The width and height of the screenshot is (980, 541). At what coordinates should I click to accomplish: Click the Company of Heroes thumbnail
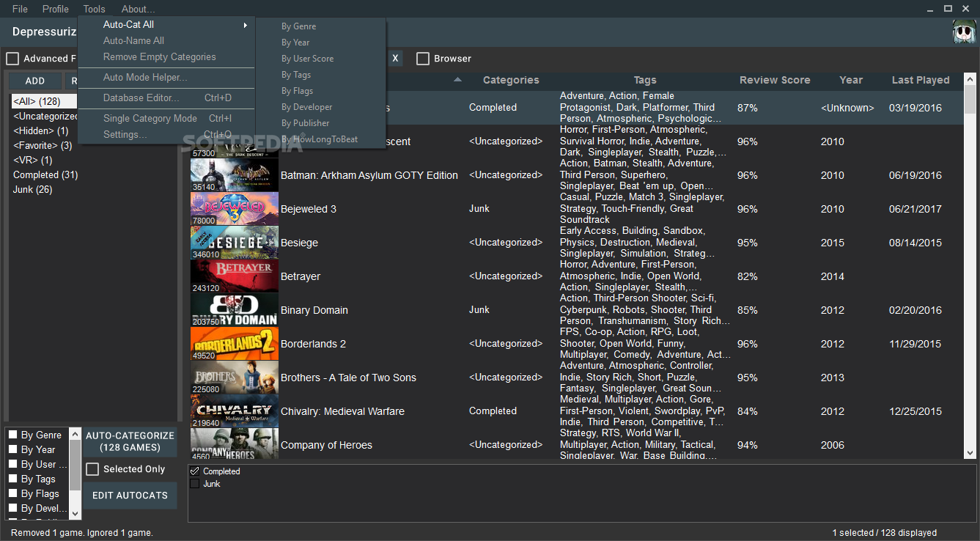pos(234,444)
